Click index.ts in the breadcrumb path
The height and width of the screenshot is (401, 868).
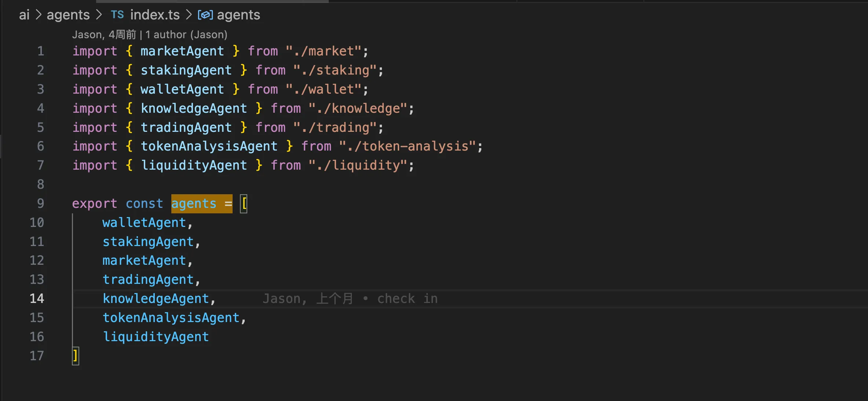[155, 15]
